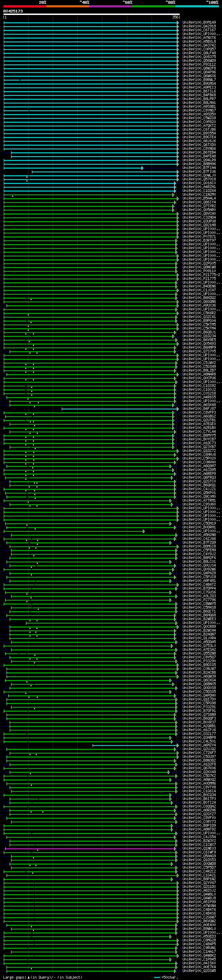Select hit label UniRef100_C4JS54

point(199,837)
